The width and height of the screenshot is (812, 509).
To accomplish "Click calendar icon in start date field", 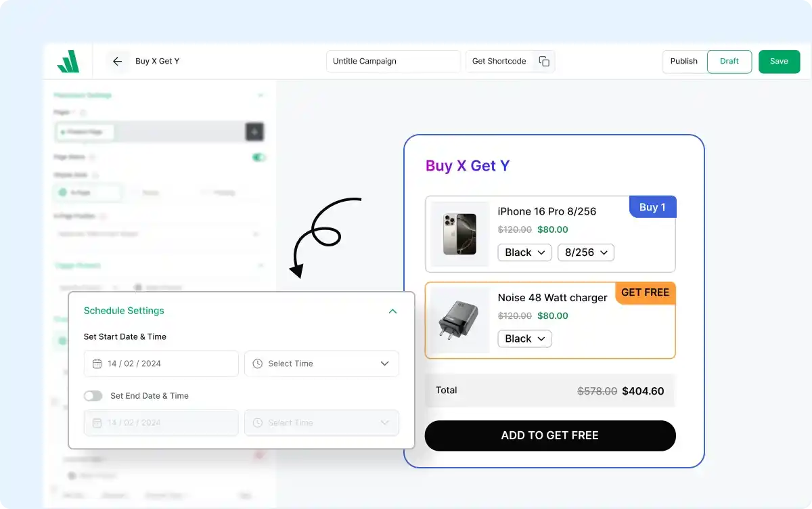I will pos(97,363).
